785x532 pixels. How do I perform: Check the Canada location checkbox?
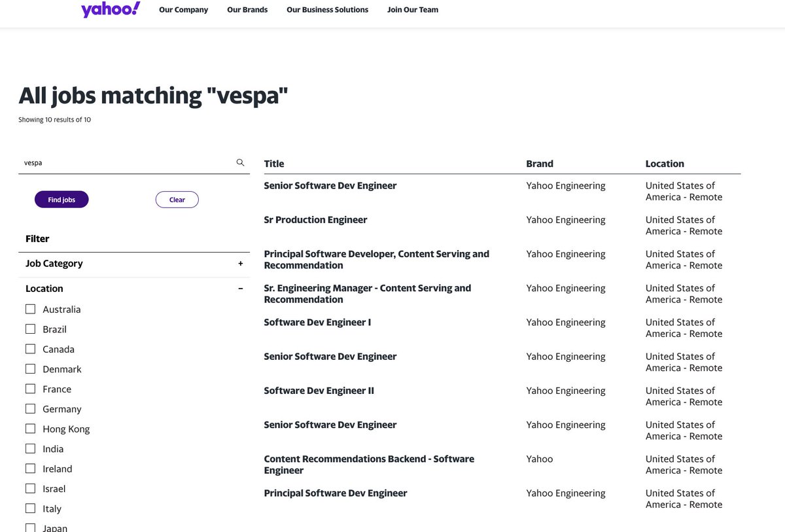pos(30,349)
